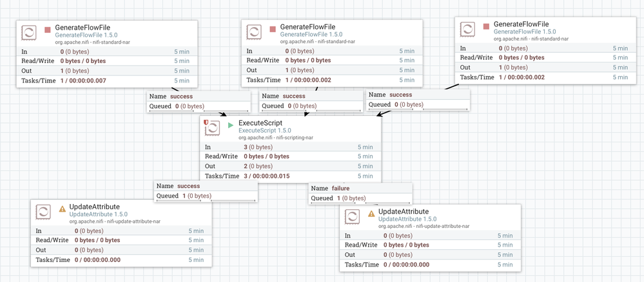
Task: Click the red shield badge on ExecuteScript
Action: tap(206, 122)
